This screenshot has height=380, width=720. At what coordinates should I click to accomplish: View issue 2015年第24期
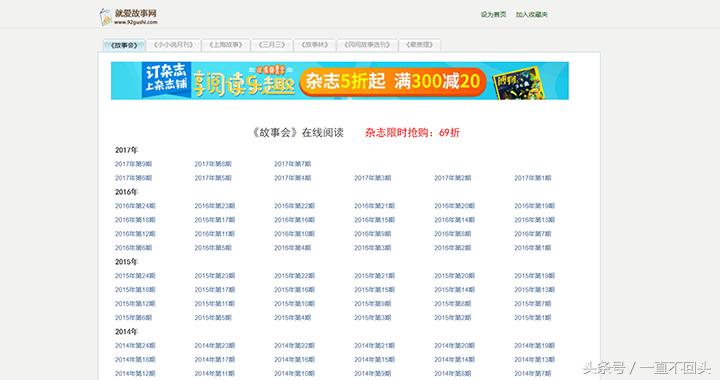pos(135,276)
